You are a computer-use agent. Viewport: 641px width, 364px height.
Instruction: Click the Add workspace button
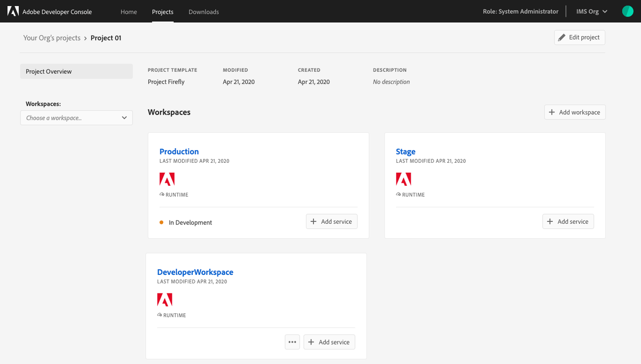[575, 112]
